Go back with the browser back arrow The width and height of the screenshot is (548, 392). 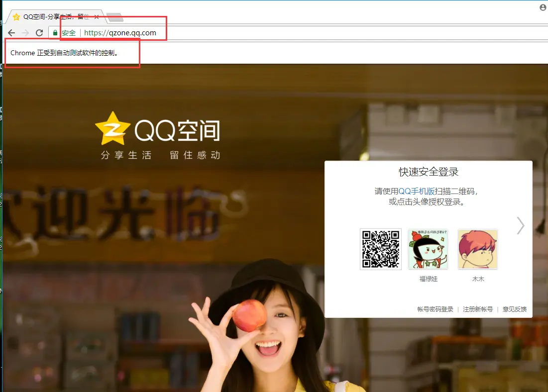[11, 33]
